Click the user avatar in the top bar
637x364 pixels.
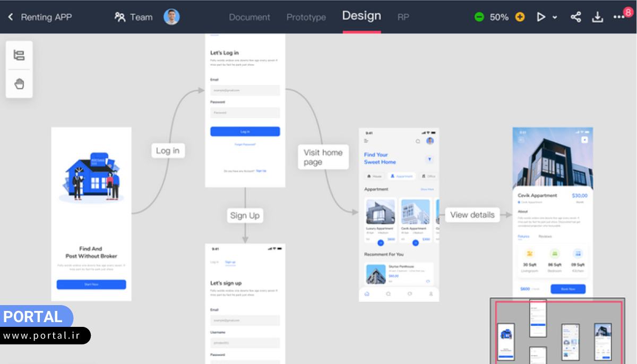[171, 17]
